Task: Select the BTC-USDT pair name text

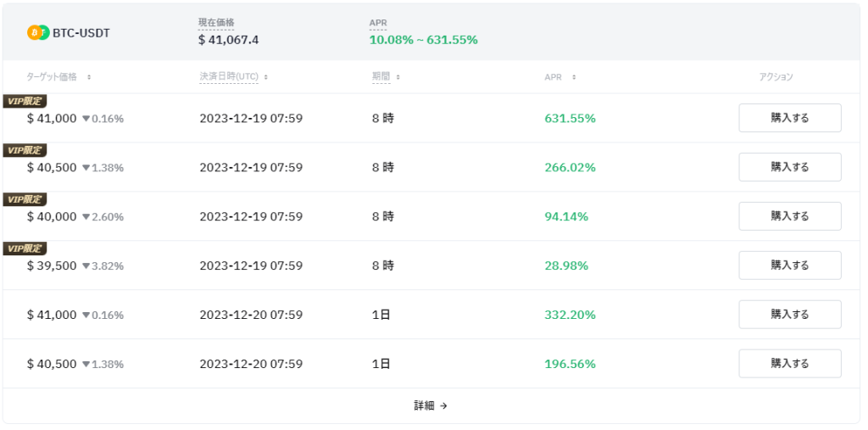Action: [81, 33]
